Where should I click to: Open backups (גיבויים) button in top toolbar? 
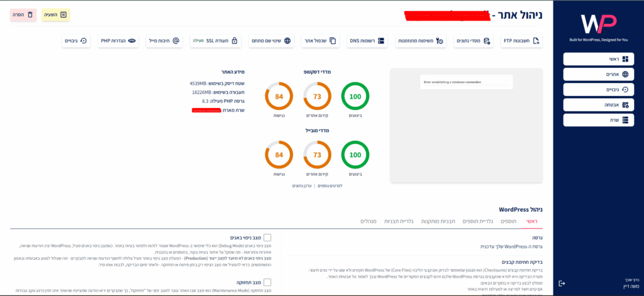click(x=76, y=41)
